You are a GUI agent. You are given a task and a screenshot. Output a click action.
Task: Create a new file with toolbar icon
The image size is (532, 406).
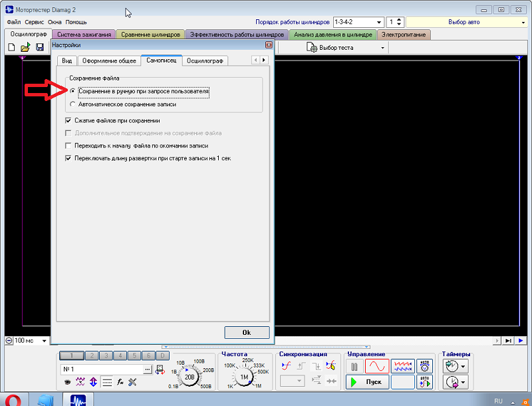tap(11, 47)
